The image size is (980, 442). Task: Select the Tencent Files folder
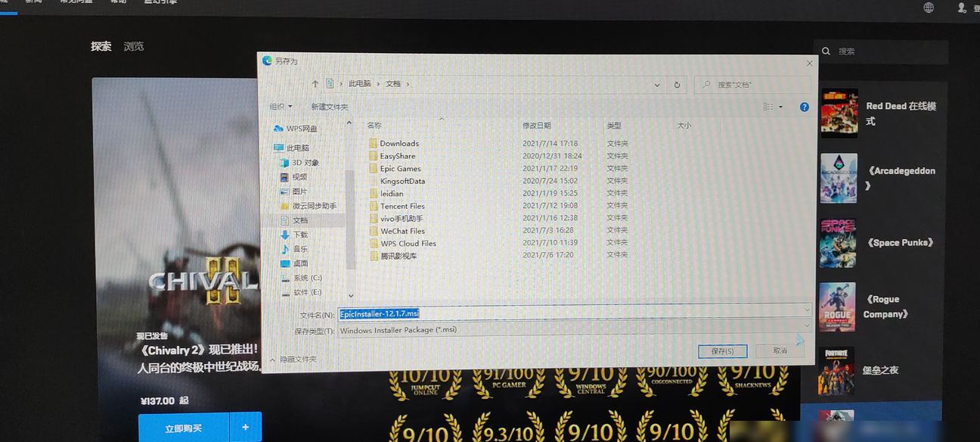[397, 206]
